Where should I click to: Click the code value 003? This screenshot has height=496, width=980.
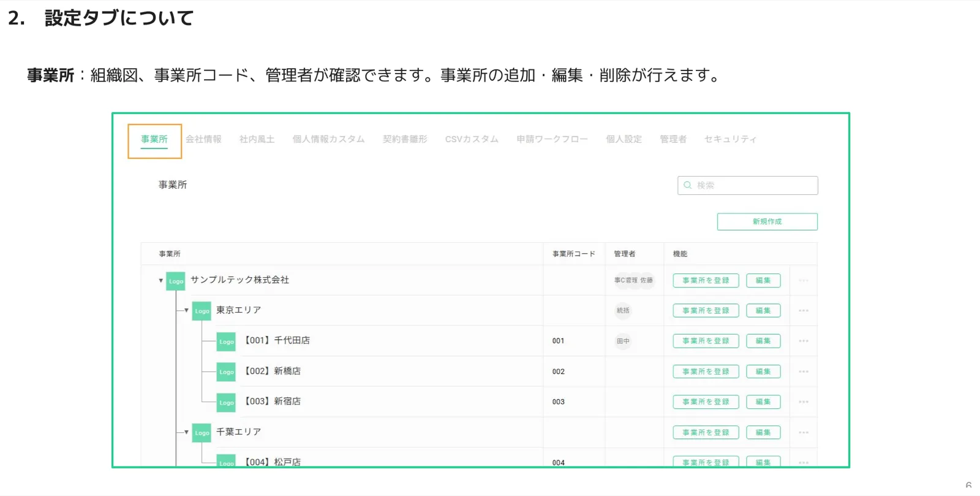point(558,402)
